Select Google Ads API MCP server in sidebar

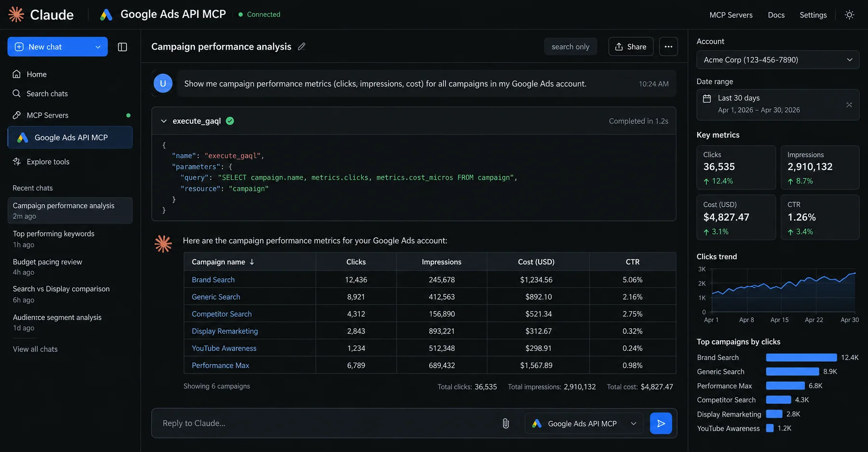[70, 138]
